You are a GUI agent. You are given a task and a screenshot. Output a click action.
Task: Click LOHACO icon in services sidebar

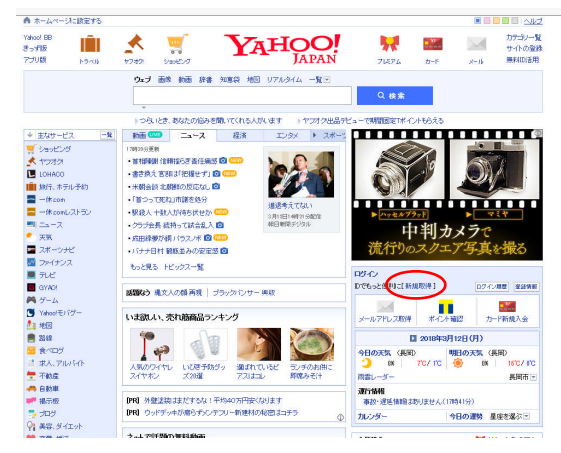[x=31, y=174]
